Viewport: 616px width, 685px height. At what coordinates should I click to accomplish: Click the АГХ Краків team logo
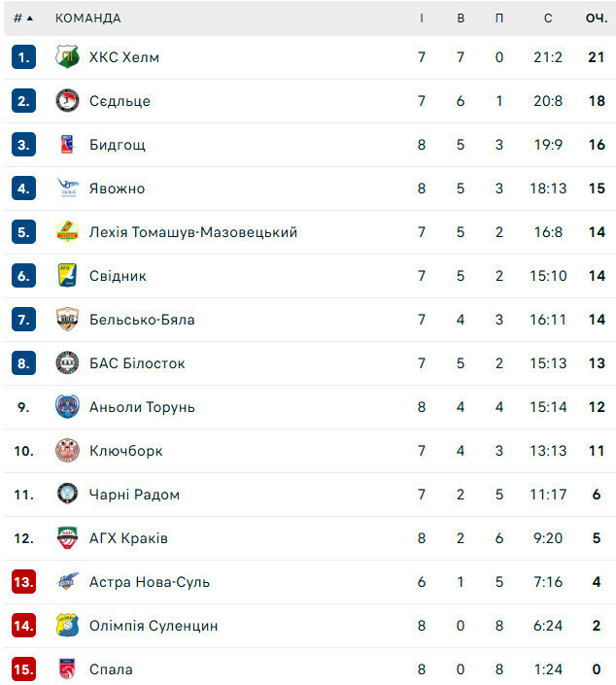(x=67, y=538)
